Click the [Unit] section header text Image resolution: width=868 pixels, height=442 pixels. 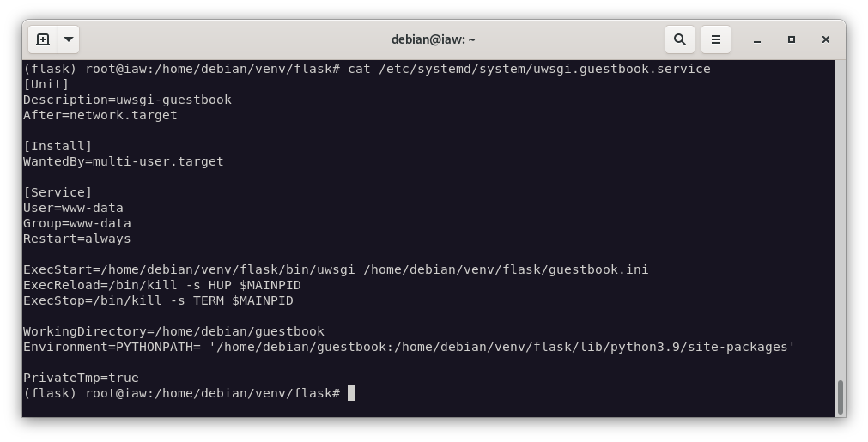[x=46, y=84]
